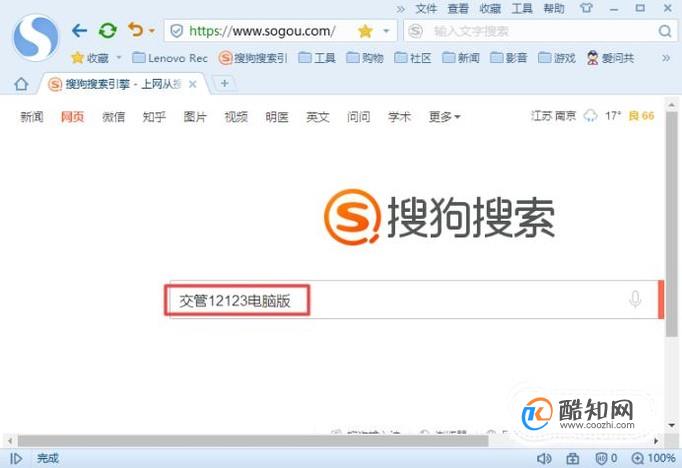Open the 游戏 bookmark folder

(x=557, y=58)
